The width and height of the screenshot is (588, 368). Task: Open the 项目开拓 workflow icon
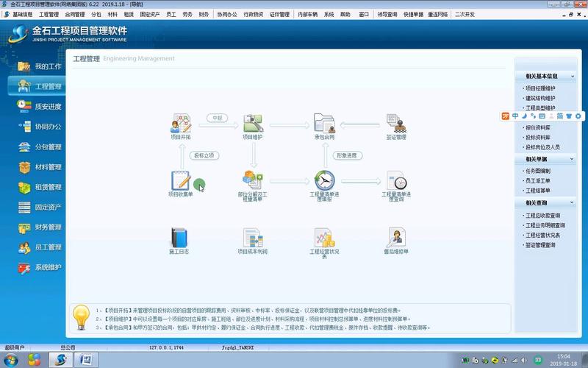click(181, 123)
